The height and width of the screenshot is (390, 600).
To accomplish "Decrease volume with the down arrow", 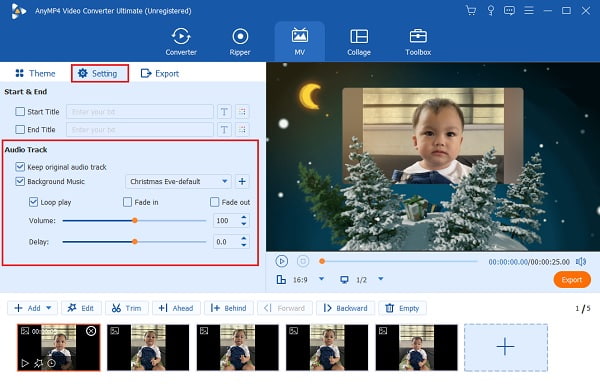I will click(244, 224).
